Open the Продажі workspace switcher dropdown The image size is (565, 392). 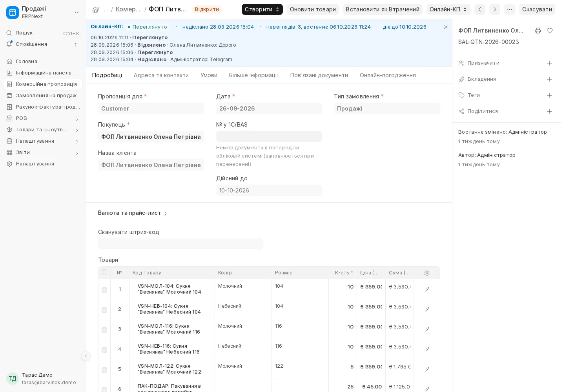43,13
